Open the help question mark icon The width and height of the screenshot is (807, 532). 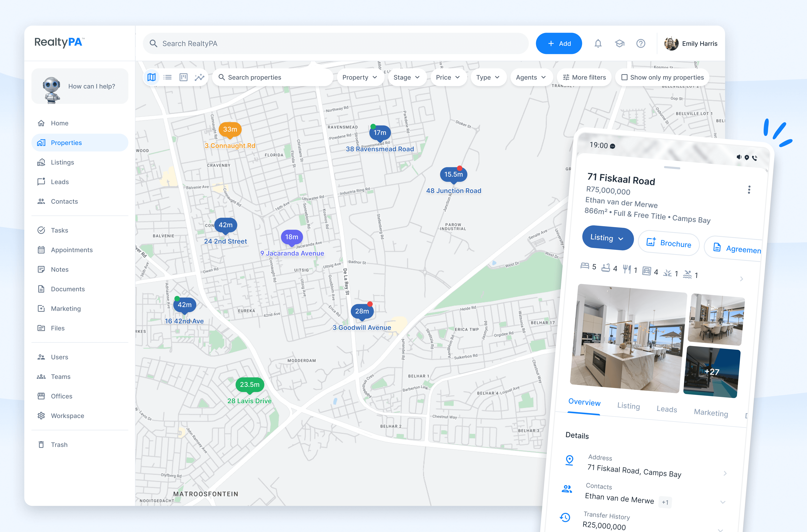[x=641, y=43]
